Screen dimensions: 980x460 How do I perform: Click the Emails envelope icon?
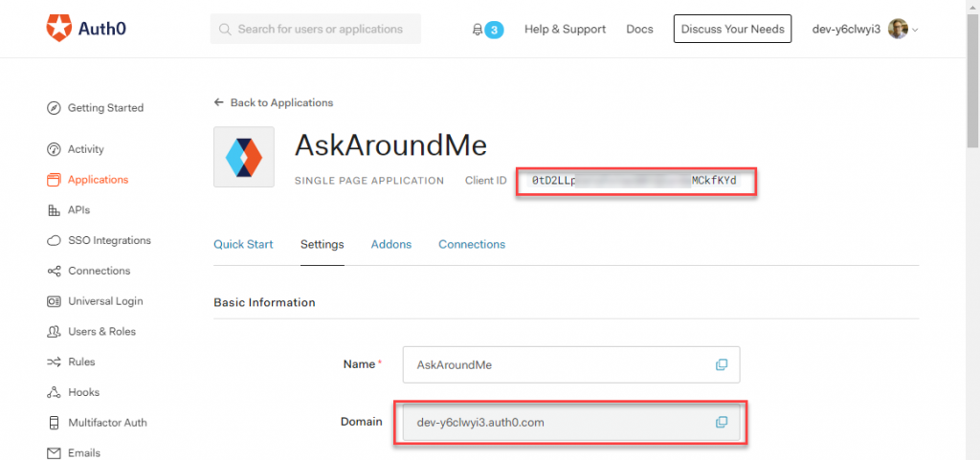54,453
